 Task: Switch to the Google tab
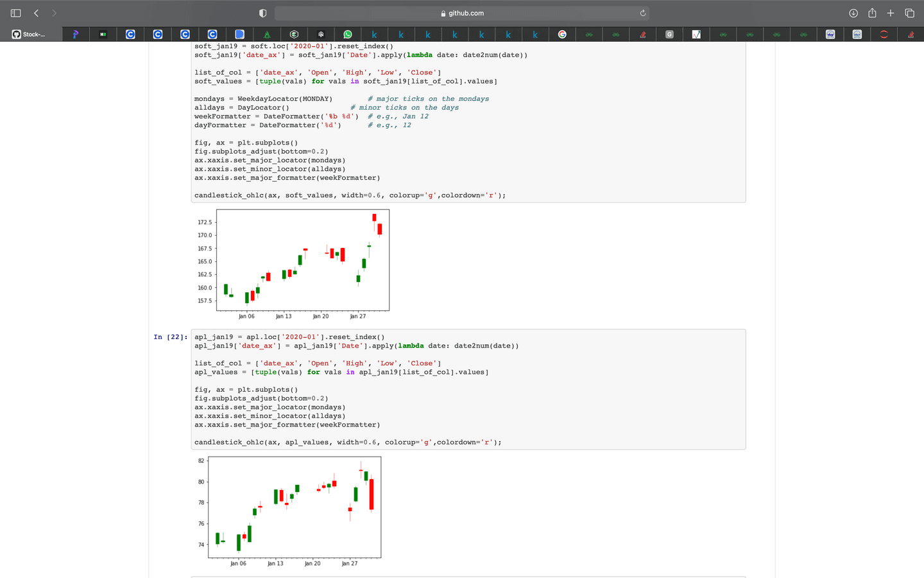562,34
